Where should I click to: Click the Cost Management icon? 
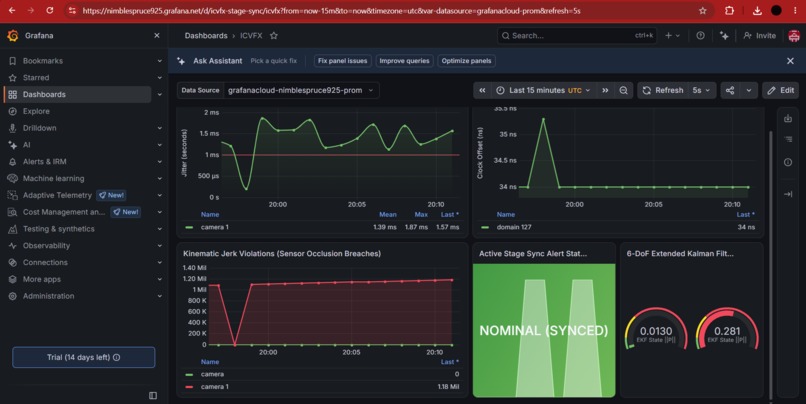point(13,212)
